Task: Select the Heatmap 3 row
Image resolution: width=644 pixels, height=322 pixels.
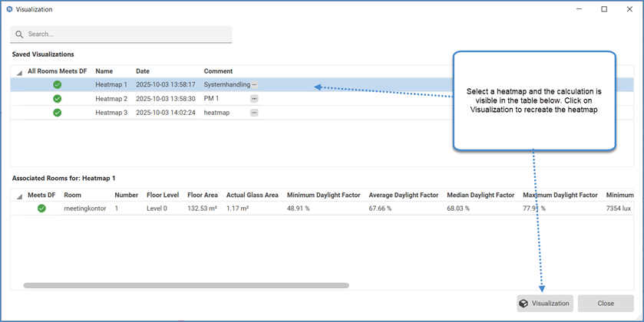Action: click(154, 113)
